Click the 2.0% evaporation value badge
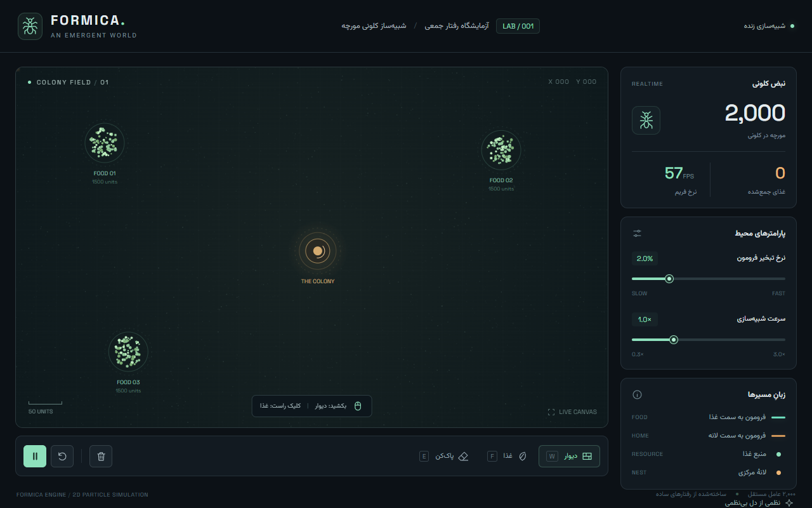 (x=645, y=258)
